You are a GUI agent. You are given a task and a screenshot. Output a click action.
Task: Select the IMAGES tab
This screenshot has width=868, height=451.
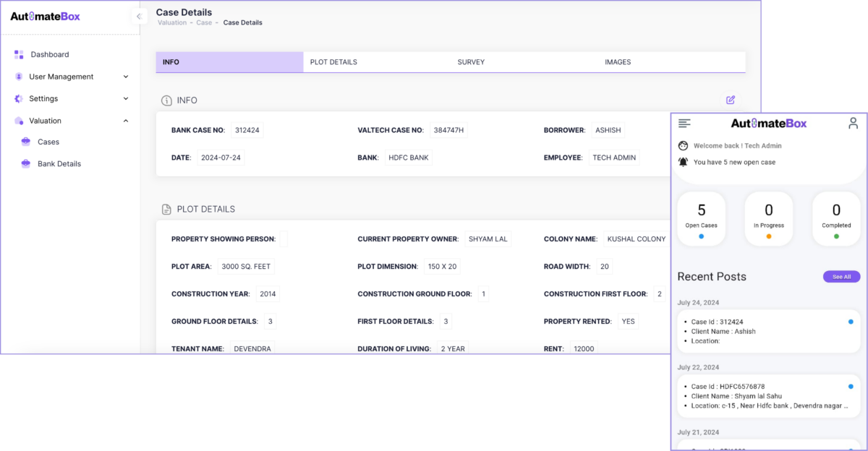tap(618, 62)
